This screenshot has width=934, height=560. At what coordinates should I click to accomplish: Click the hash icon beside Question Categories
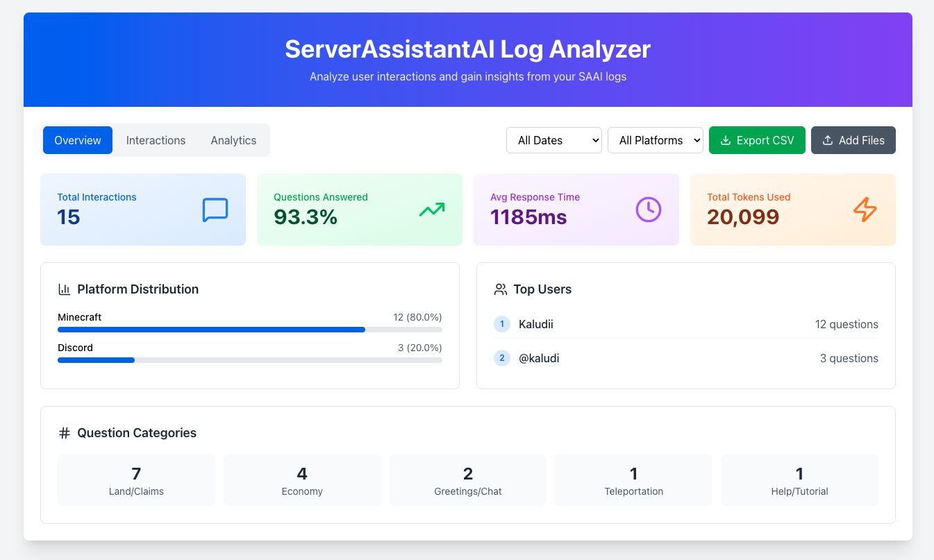click(x=65, y=432)
